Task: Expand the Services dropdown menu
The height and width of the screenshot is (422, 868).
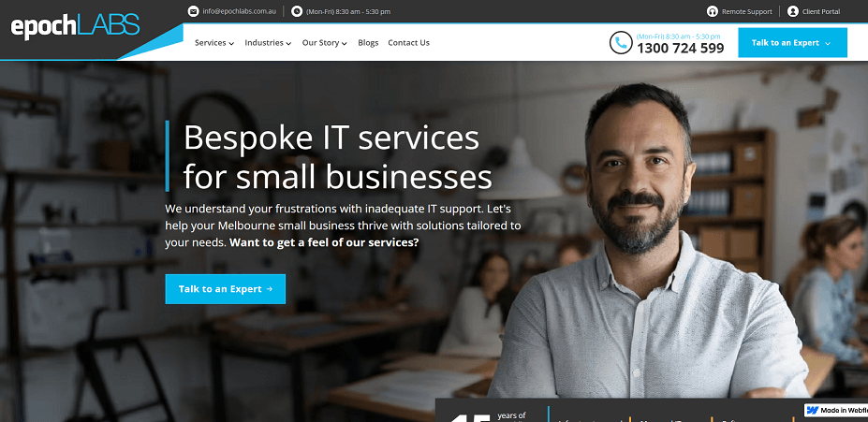Action: click(x=214, y=43)
